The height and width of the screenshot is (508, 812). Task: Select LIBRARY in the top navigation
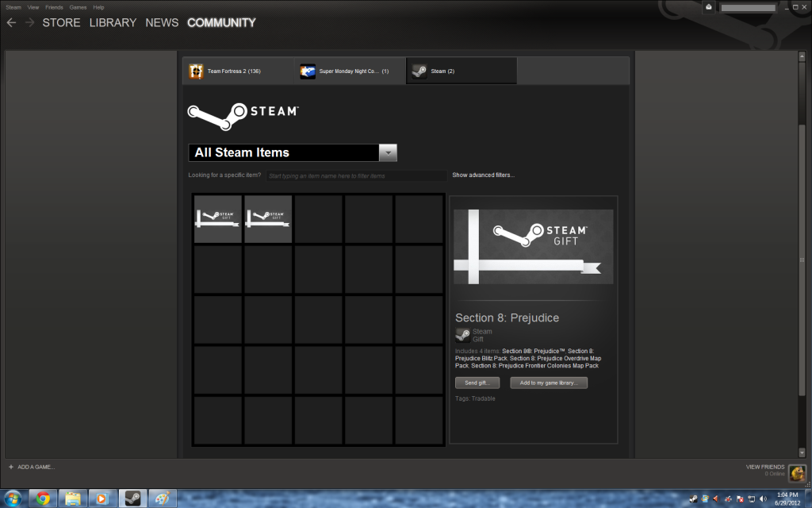click(x=113, y=23)
